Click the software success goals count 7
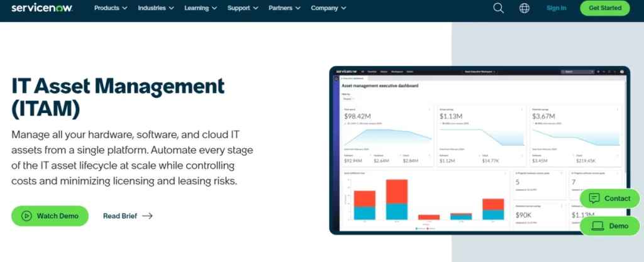 click(x=574, y=182)
